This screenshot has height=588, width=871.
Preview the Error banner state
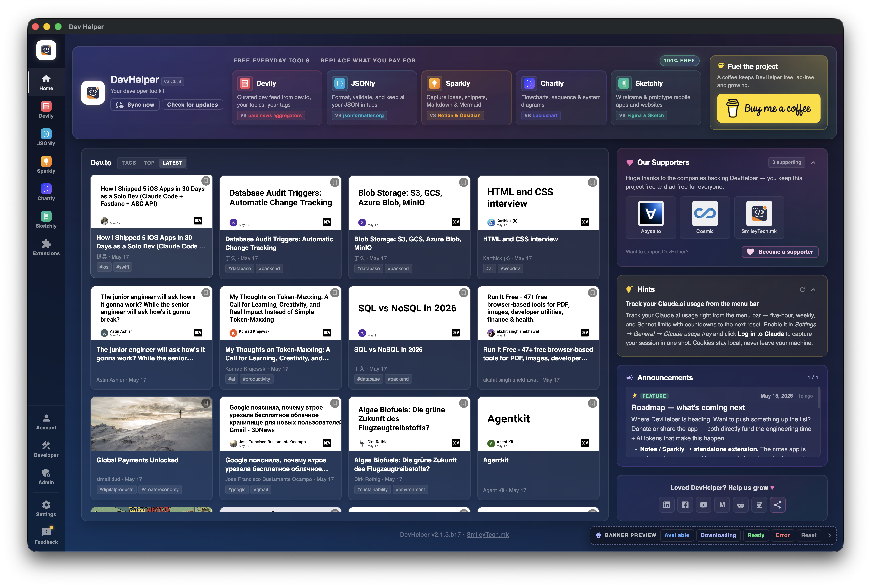[783, 535]
